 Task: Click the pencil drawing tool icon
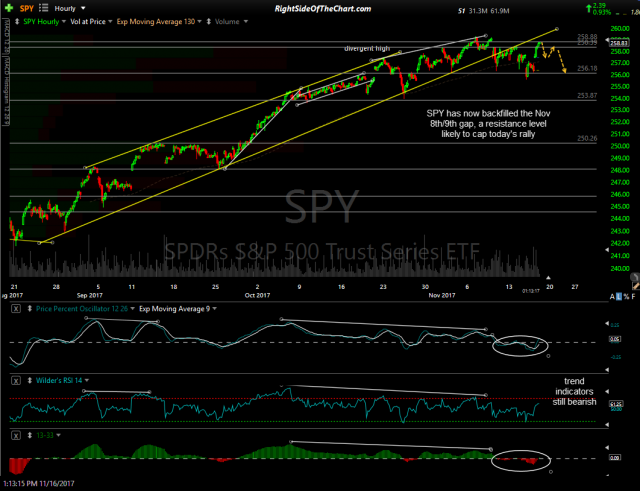coord(636,287)
